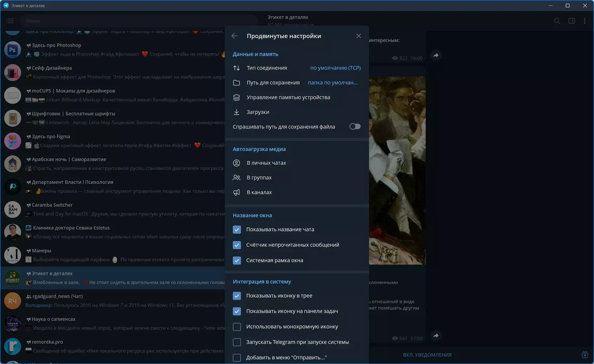Open the three-dot chat options menu
594x364 pixels.
tap(584, 21)
